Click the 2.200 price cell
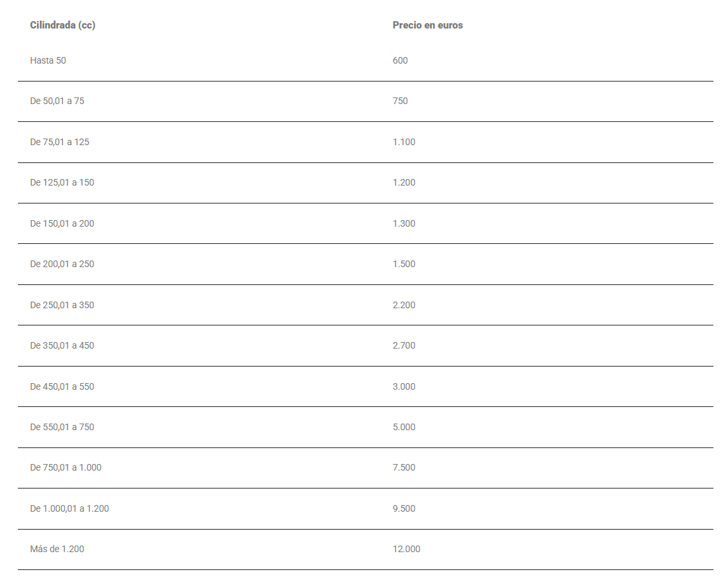Viewport: 728px width, 578px height. 404,305
